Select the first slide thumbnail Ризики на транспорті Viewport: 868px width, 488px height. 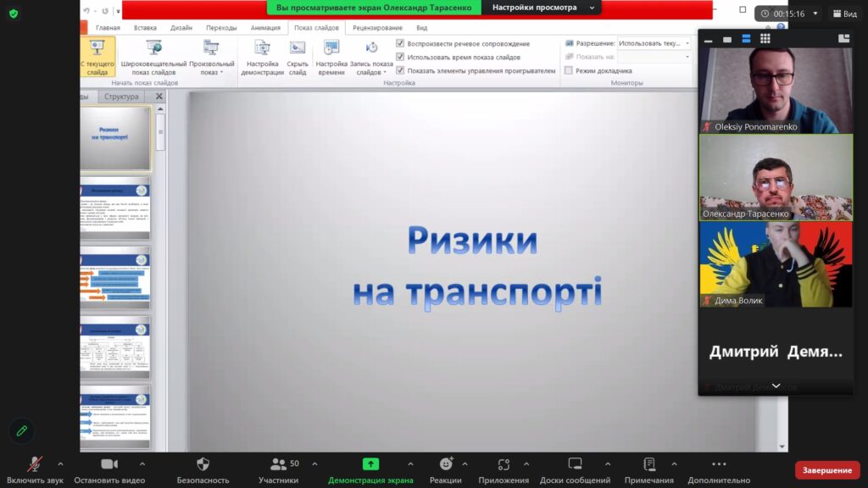[115, 138]
